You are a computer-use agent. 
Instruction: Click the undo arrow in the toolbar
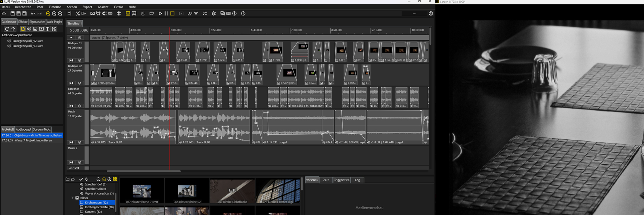[x=33, y=13]
